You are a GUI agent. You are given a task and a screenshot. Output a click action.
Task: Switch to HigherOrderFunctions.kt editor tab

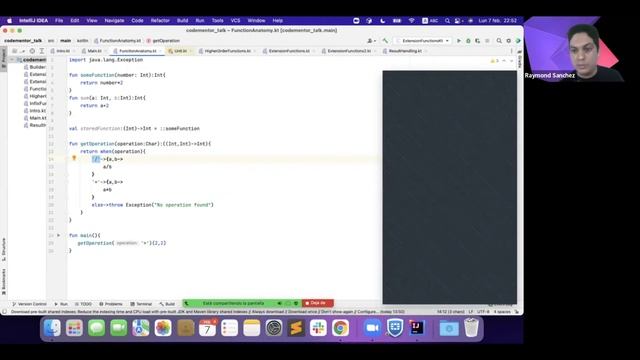(227, 51)
